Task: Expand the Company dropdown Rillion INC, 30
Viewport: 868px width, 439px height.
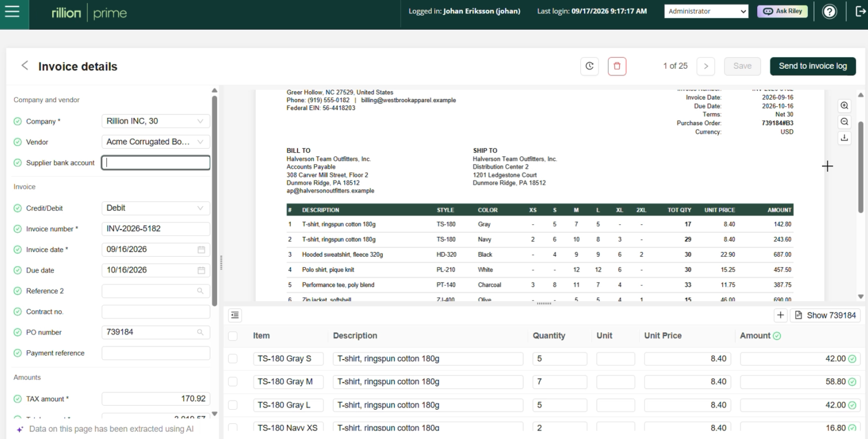Action: 156,121
